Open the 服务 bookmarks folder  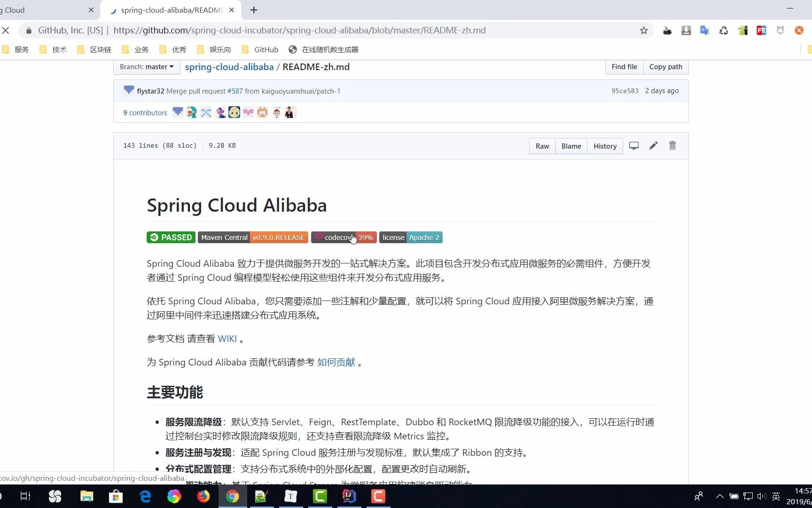(16, 49)
